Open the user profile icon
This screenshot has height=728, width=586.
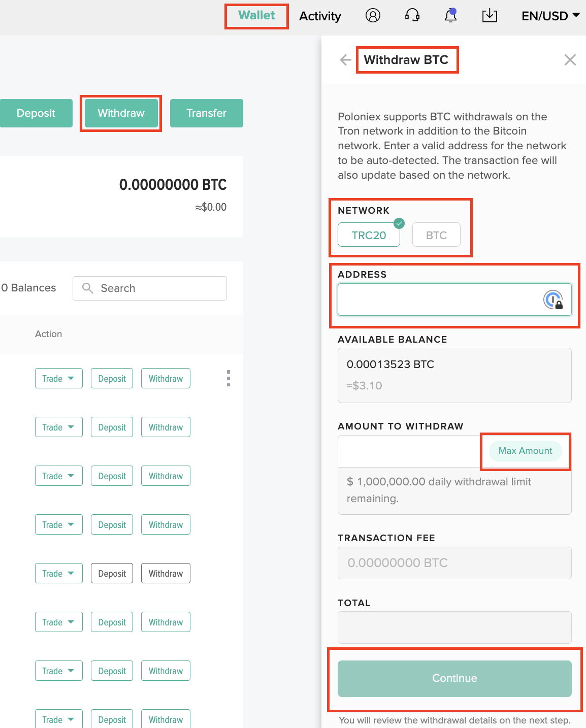coord(373,16)
